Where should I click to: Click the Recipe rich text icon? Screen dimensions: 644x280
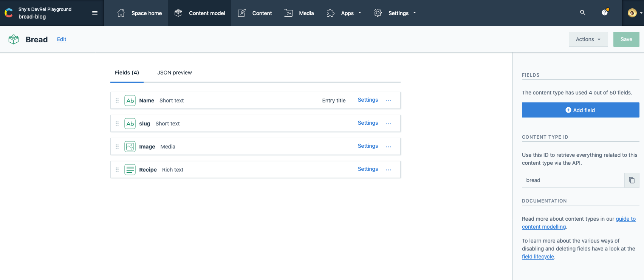(x=130, y=170)
